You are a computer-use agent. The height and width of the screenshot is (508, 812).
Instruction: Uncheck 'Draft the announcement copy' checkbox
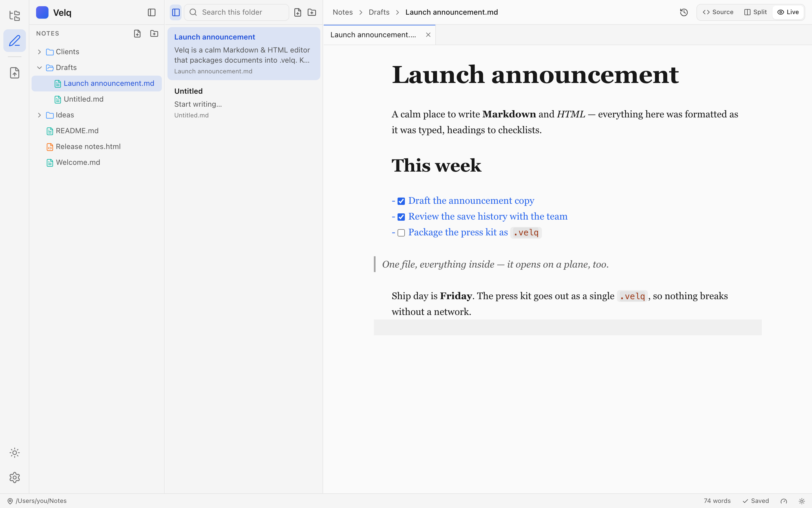[x=401, y=201]
